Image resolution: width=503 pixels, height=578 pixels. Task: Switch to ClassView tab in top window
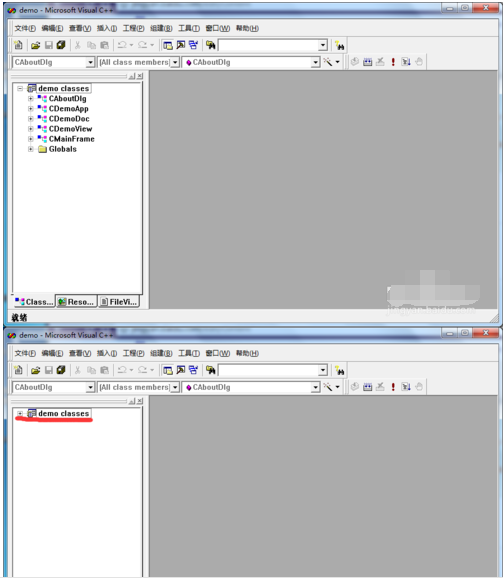34,302
